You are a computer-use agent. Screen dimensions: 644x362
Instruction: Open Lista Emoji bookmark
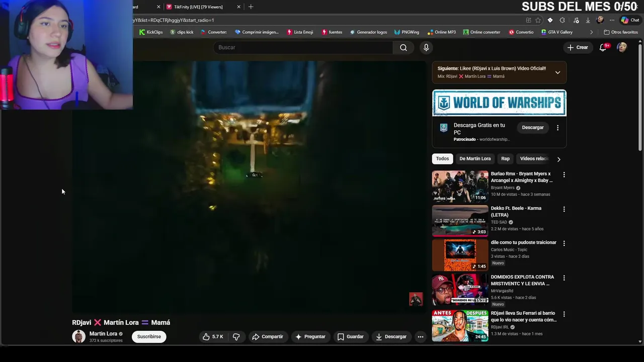coord(300,32)
